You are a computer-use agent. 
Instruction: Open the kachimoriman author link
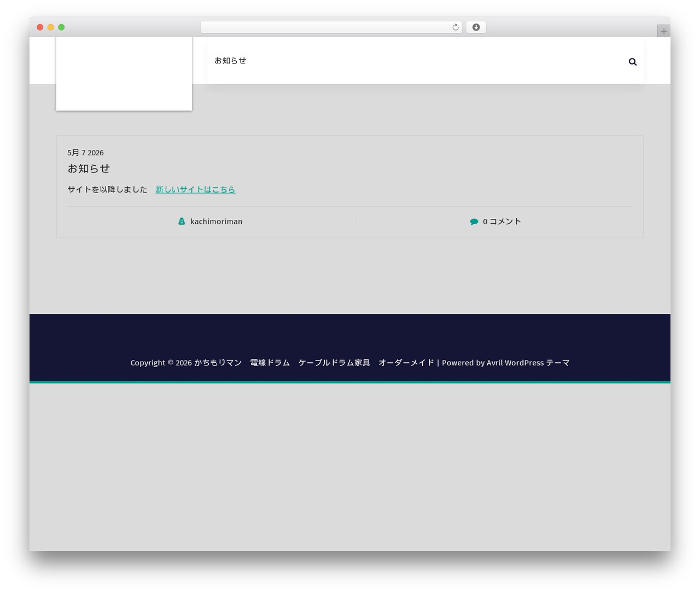click(x=216, y=222)
